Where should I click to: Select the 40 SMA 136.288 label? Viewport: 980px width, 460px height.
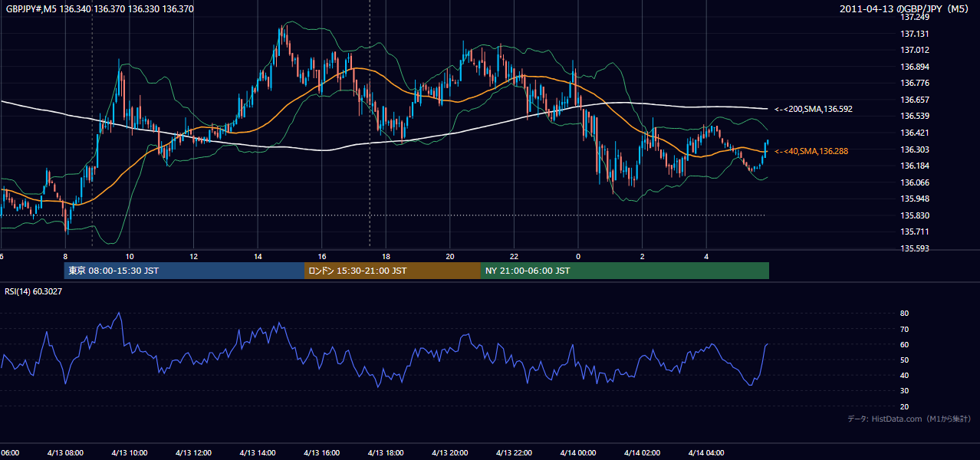point(811,152)
